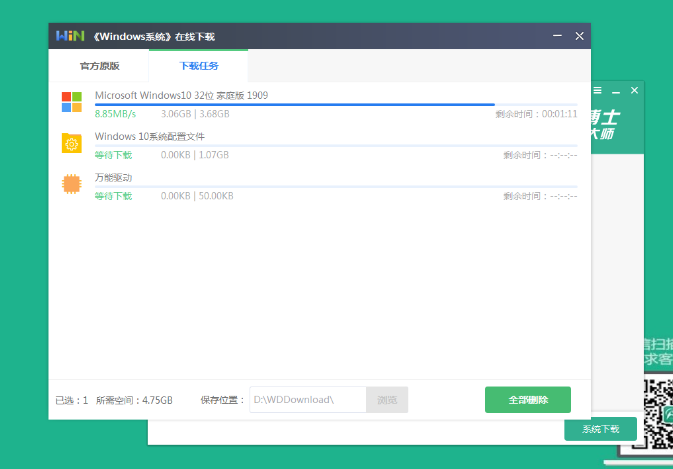Click the yellow gear folder icon
The height and width of the screenshot is (469, 673).
(x=72, y=144)
